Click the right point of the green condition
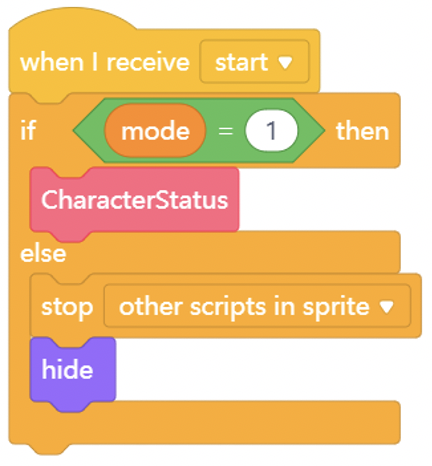432x466 pixels. pyautogui.click(x=316, y=130)
